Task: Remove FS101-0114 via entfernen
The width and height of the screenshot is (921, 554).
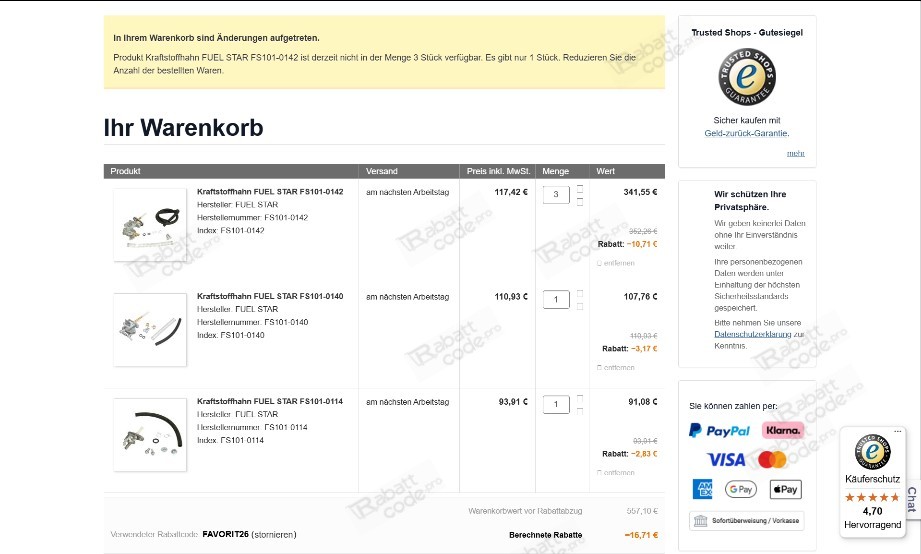Action: click(616, 472)
